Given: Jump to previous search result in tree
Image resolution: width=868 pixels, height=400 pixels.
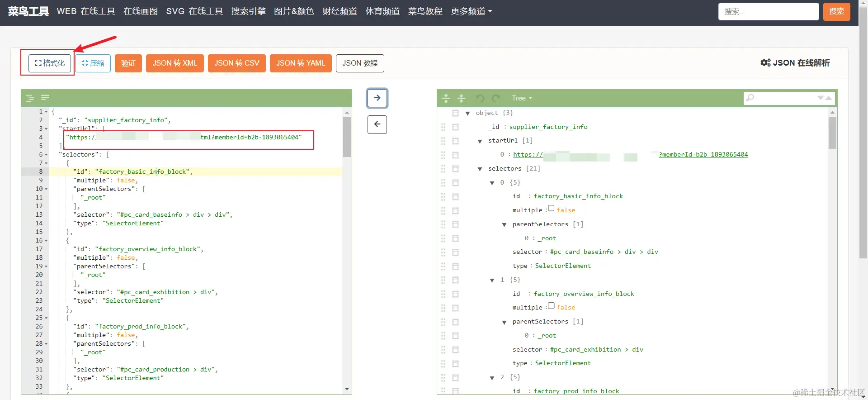Looking at the screenshot, I should [x=829, y=98].
